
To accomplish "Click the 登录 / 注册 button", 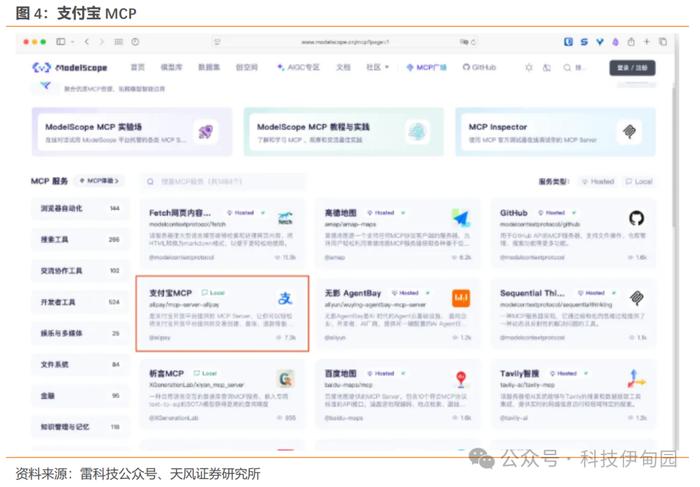I will point(632,68).
